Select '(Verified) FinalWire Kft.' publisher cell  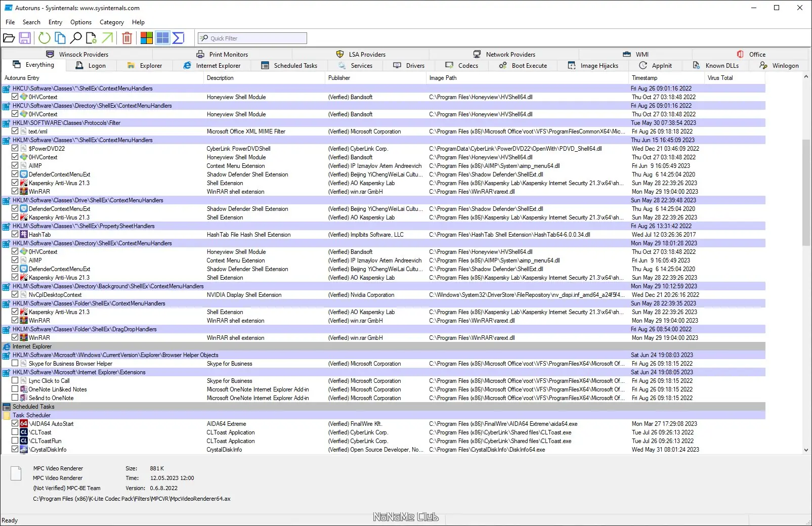click(355, 424)
